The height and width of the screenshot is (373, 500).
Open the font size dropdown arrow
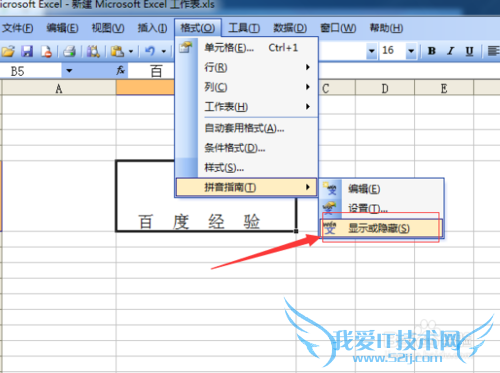coord(411,51)
